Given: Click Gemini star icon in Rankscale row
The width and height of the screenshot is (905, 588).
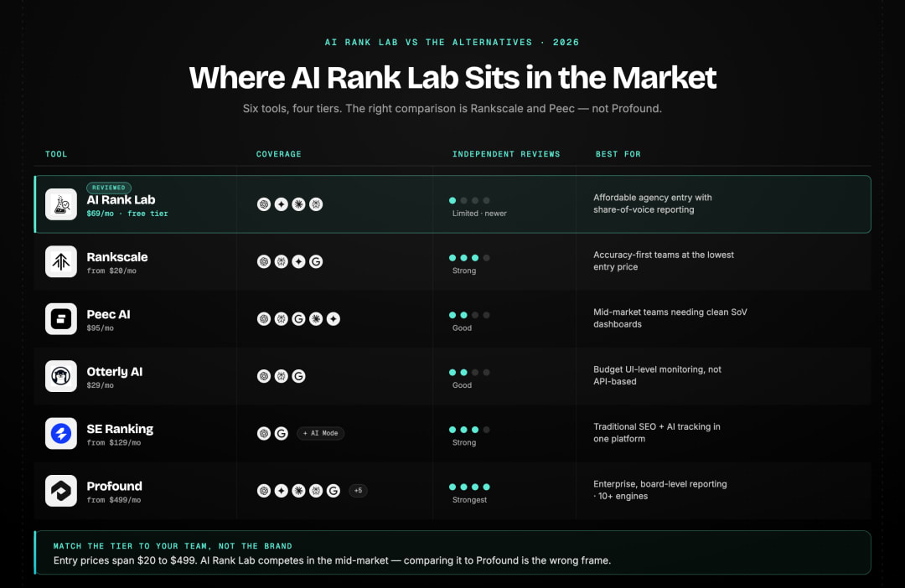Looking at the screenshot, I should click(x=298, y=261).
